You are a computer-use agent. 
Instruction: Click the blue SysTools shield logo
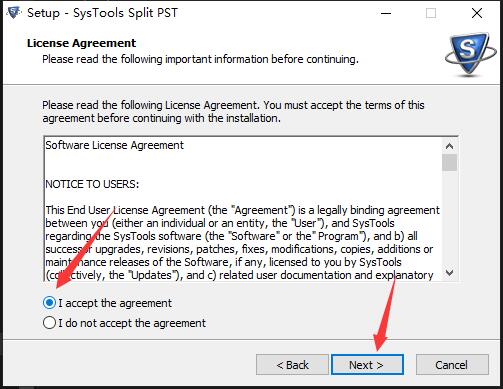tap(470, 54)
